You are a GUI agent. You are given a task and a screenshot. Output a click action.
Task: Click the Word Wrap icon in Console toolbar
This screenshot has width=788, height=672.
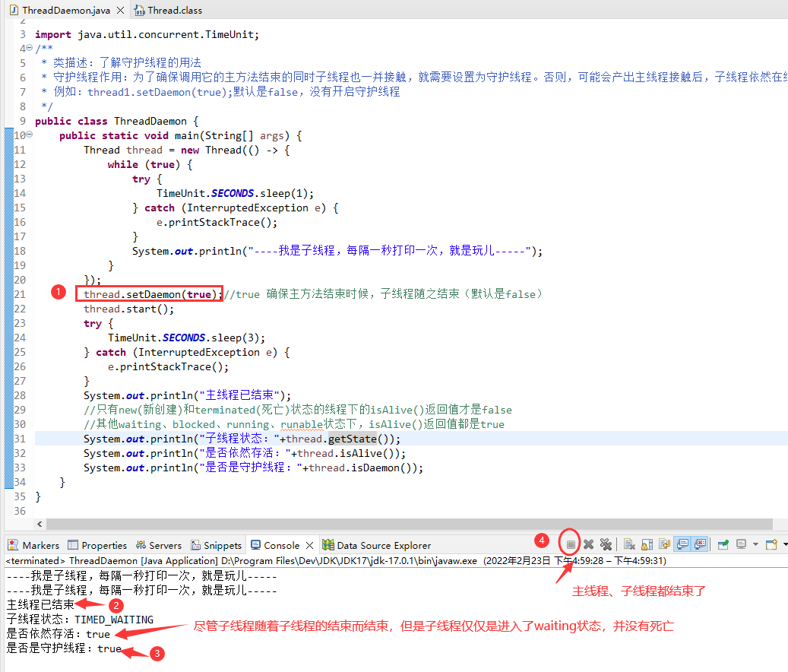point(663,544)
